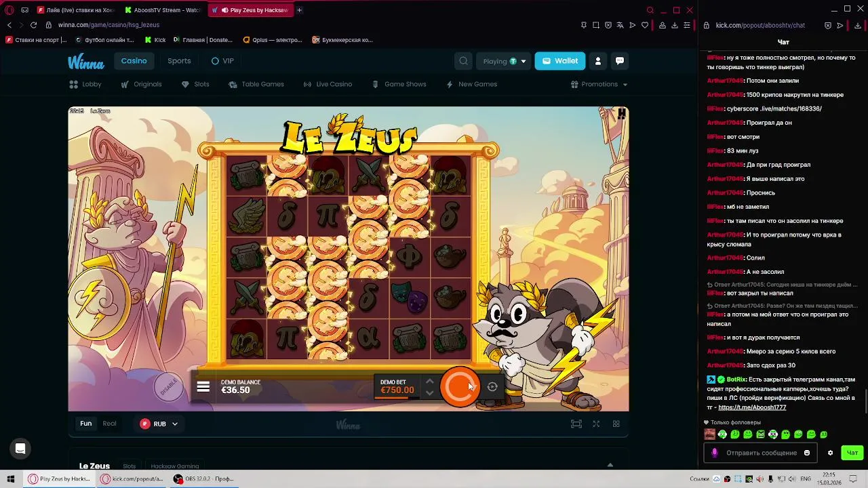Open the Wallet
Image resolution: width=868 pixels, height=488 pixels.
[560, 61]
